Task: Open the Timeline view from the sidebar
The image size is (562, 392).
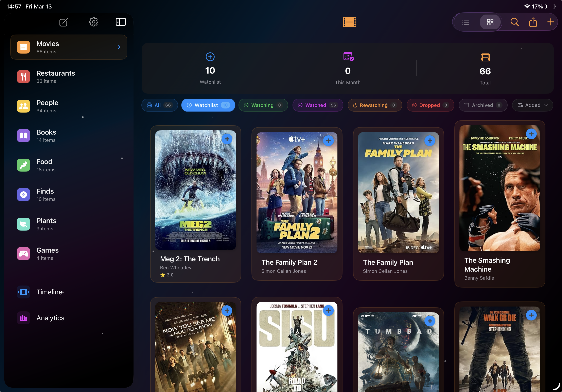Action: (x=49, y=292)
